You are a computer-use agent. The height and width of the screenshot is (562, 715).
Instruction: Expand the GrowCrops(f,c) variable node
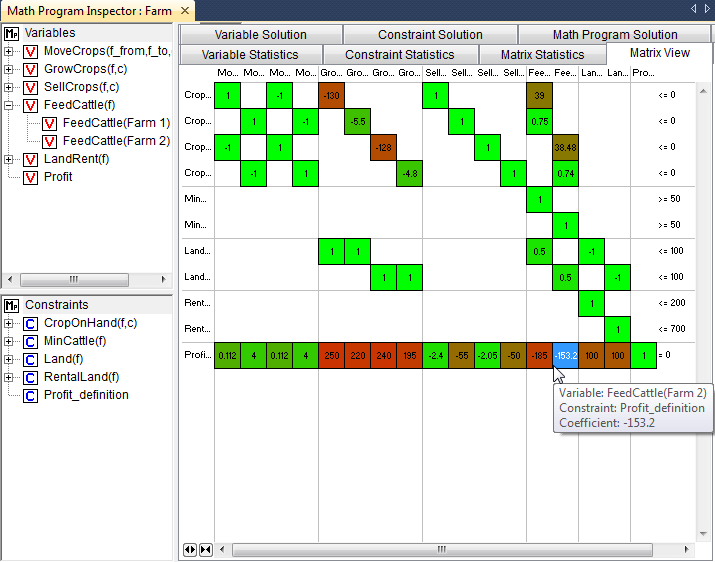click(x=8, y=69)
